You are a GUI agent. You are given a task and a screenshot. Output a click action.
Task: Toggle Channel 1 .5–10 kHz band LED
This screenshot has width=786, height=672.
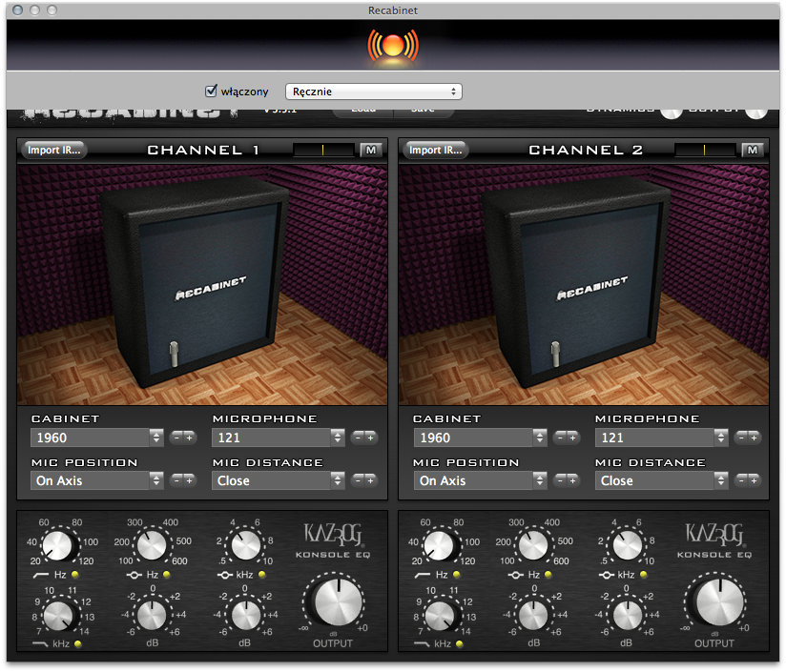[x=261, y=575]
